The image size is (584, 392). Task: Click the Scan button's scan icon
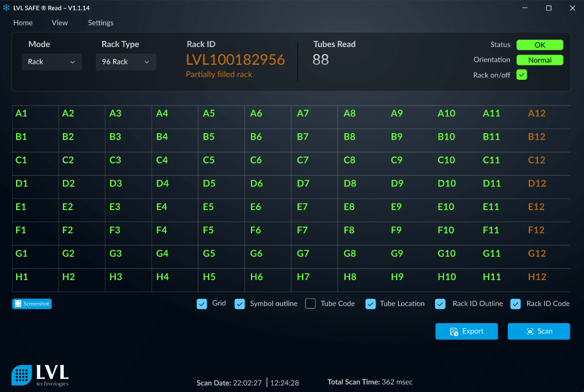click(530, 332)
